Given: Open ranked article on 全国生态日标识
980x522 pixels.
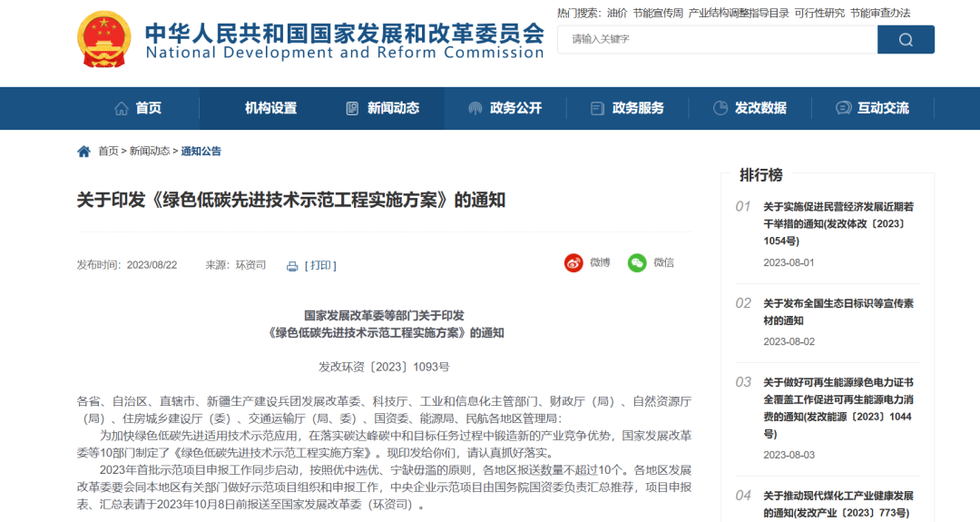Looking at the screenshot, I should [x=838, y=311].
